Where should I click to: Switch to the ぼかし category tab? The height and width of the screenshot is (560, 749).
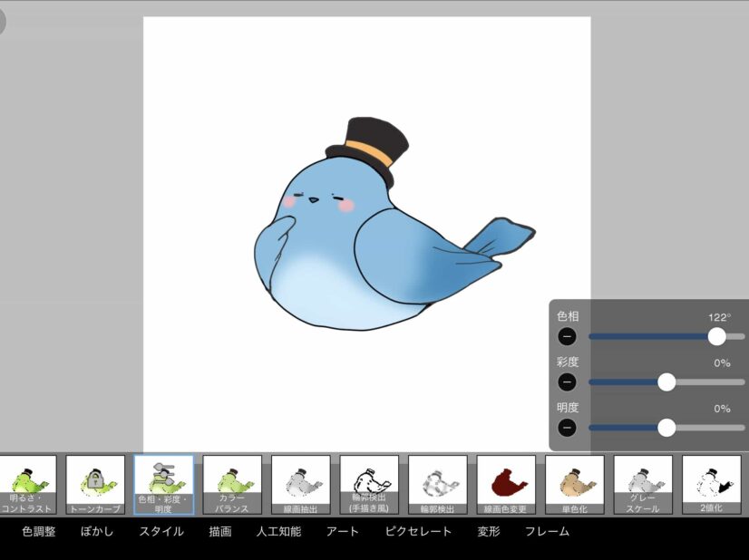(97, 532)
